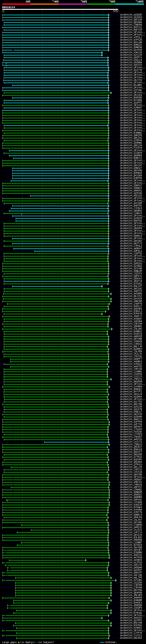146x644 pixels.
Task: Click hit label UniRef100_A7PSL2
Action: [131, 37]
